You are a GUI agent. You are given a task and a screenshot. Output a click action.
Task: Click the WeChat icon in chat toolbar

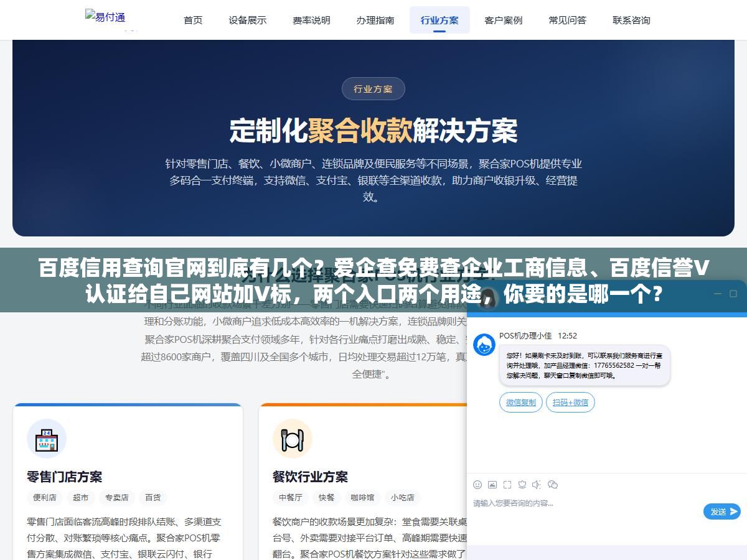pyautogui.click(x=552, y=484)
